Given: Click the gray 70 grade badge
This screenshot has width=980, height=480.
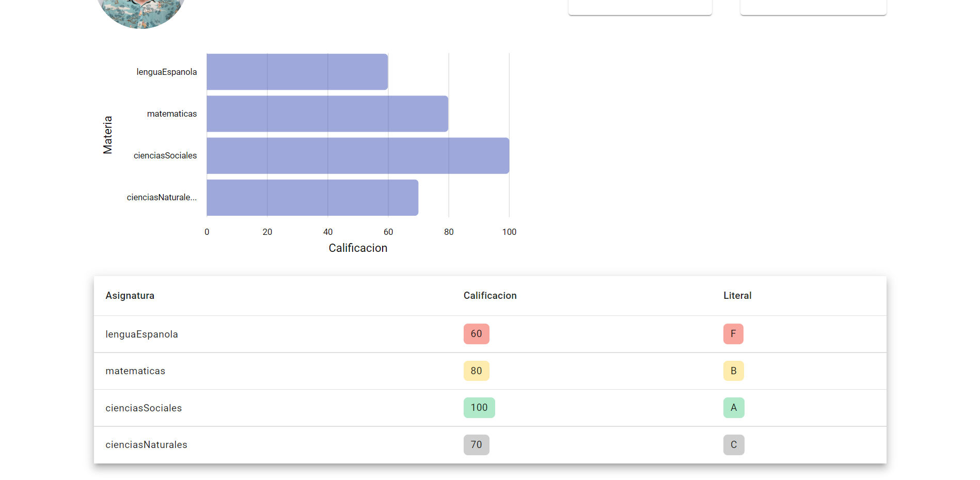Looking at the screenshot, I should coord(476,444).
